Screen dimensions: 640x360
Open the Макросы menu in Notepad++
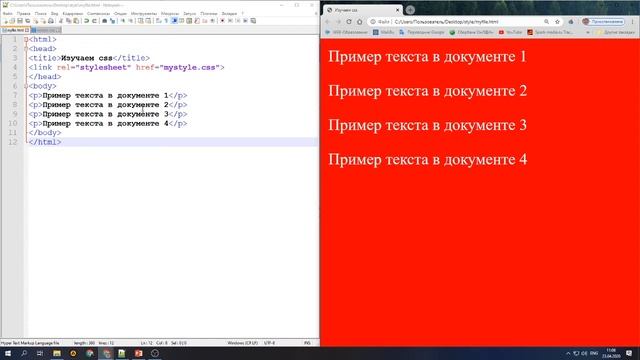coord(170,13)
